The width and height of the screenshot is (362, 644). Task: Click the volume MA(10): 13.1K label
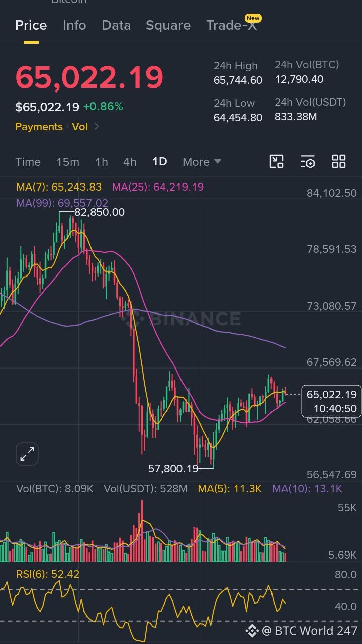(307, 488)
